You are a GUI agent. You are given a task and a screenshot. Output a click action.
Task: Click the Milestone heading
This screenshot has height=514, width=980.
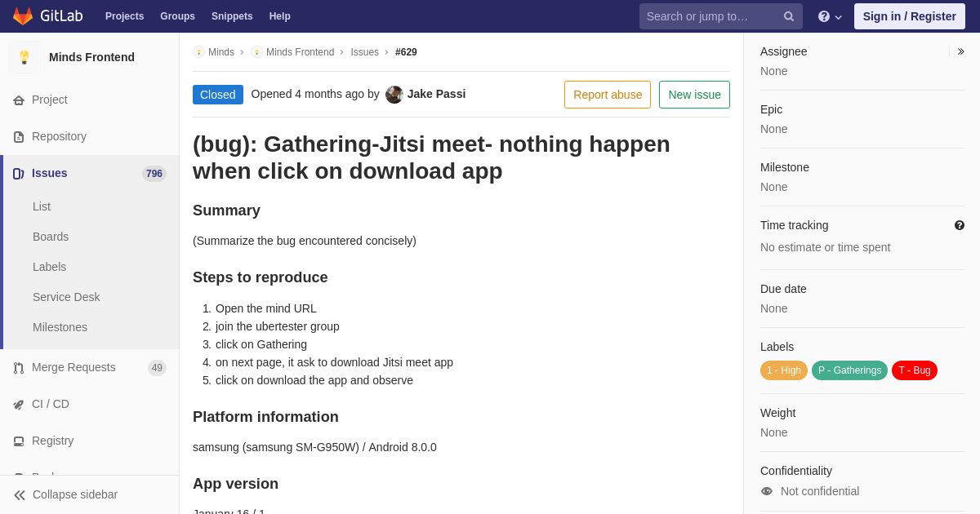coord(785,167)
